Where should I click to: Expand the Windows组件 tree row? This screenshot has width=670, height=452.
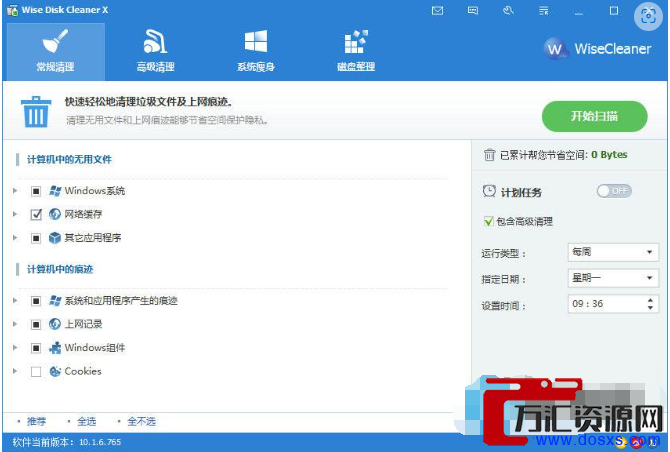[15, 347]
